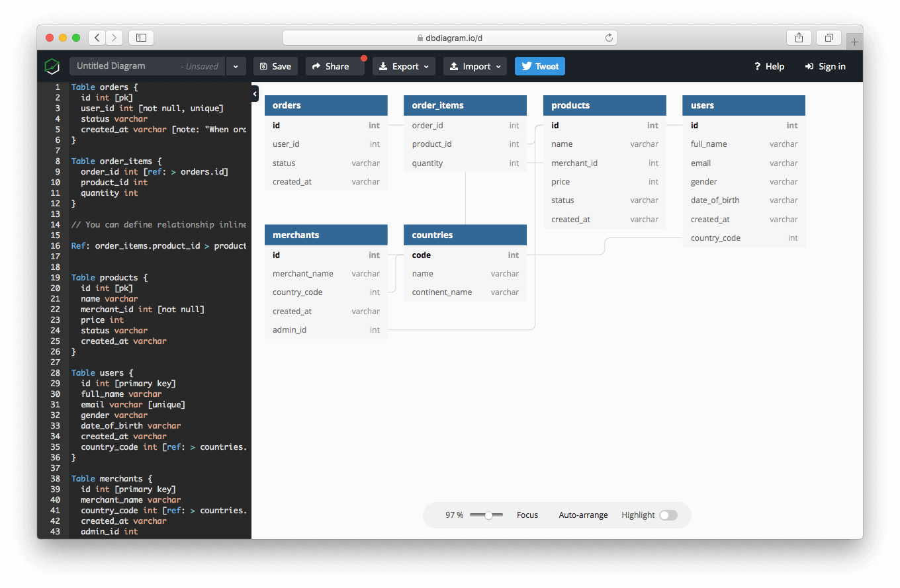Open the Help menu item
The height and width of the screenshot is (588, 900).
(769, 66)
